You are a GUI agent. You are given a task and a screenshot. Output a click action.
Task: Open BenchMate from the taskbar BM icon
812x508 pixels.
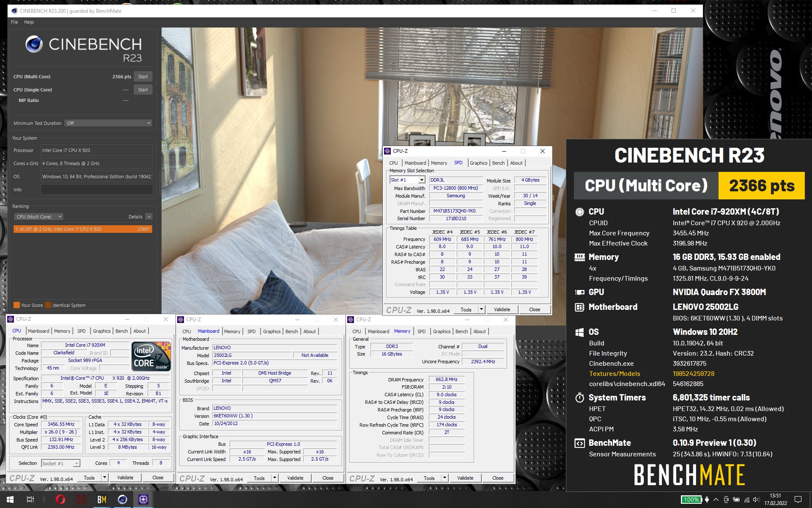pyautogui.click(x=102, y=500)
